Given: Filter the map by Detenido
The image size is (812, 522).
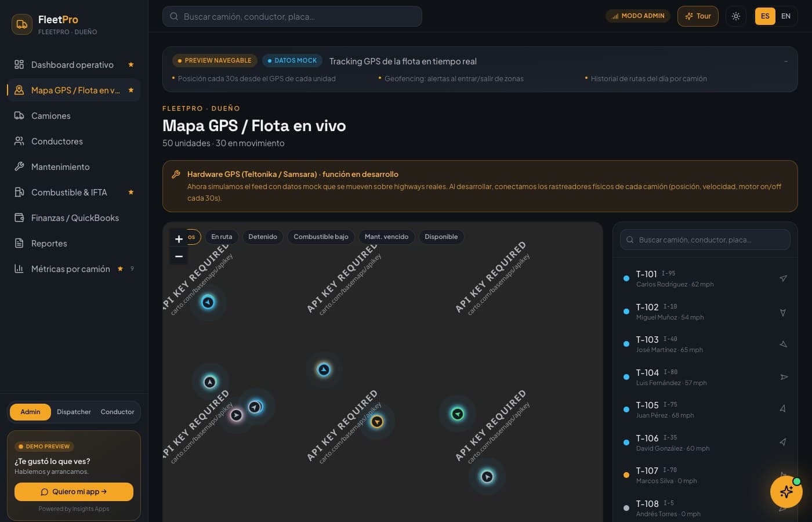Looking at the screenshot, I should click(263, 237).
